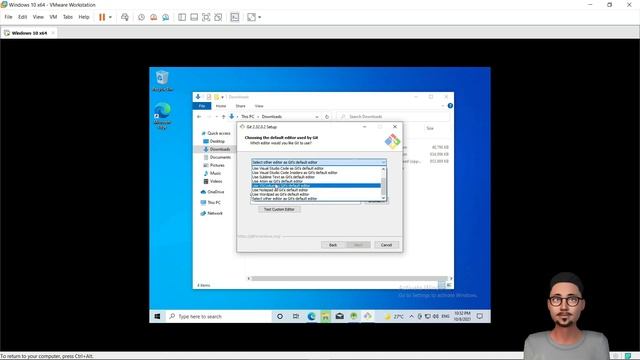Click the Up arrow in File Explorer navigation
Viewport: 640px width, 360px height.
223,117
